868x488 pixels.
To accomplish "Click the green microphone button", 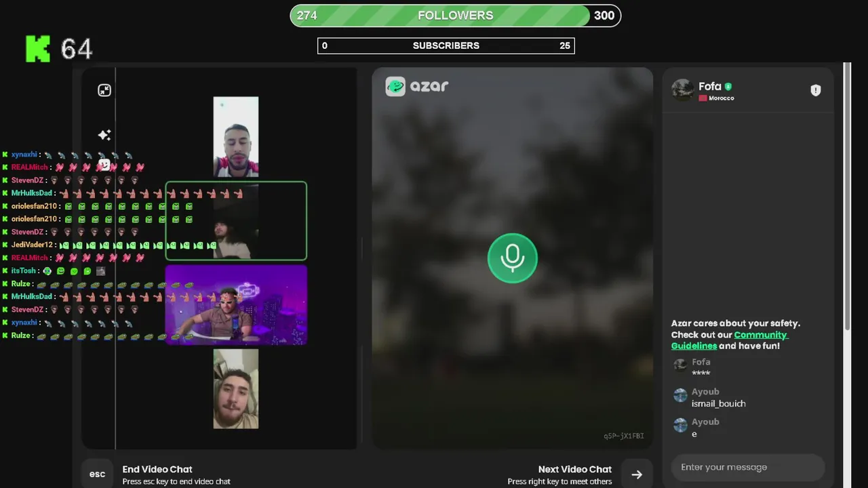I will 513,258.
